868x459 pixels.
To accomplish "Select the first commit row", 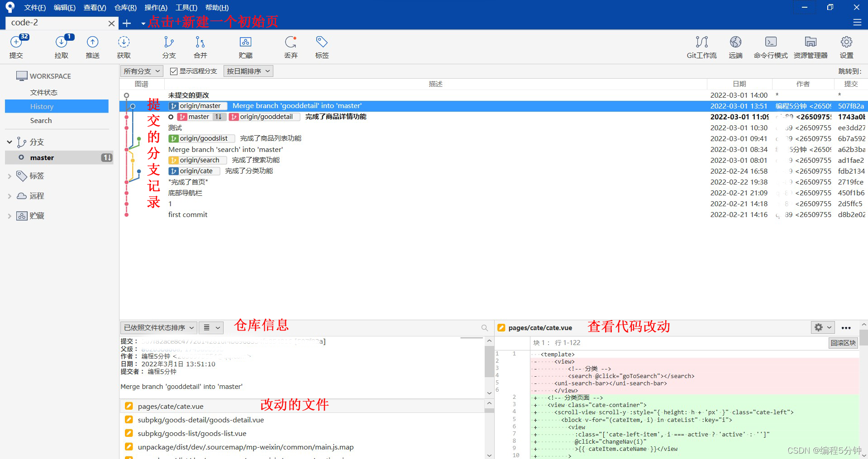I will click(x=493, y=214).
